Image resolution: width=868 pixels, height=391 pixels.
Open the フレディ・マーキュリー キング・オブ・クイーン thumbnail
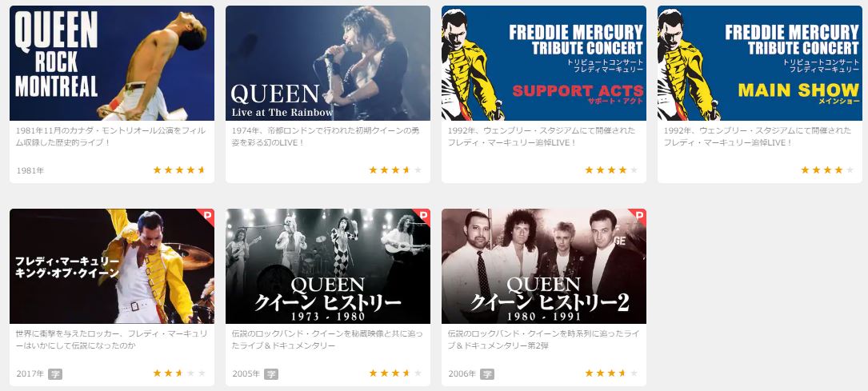pyautogui.click(x=112, y=266)
